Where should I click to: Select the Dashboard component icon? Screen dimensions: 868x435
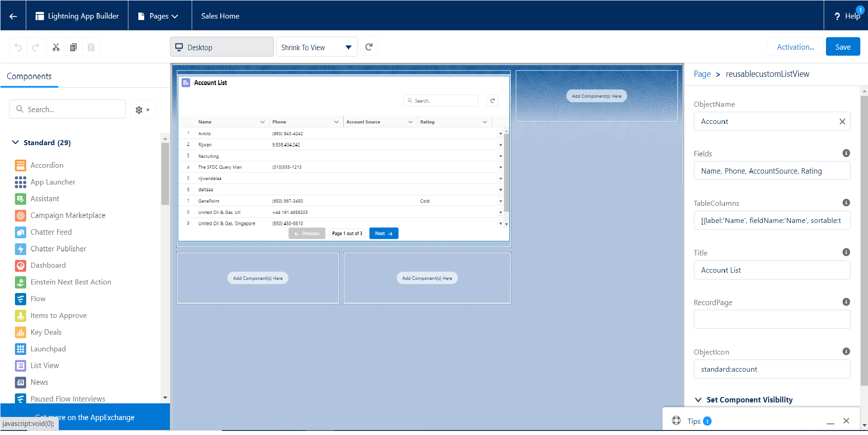(x=20, y=265)
